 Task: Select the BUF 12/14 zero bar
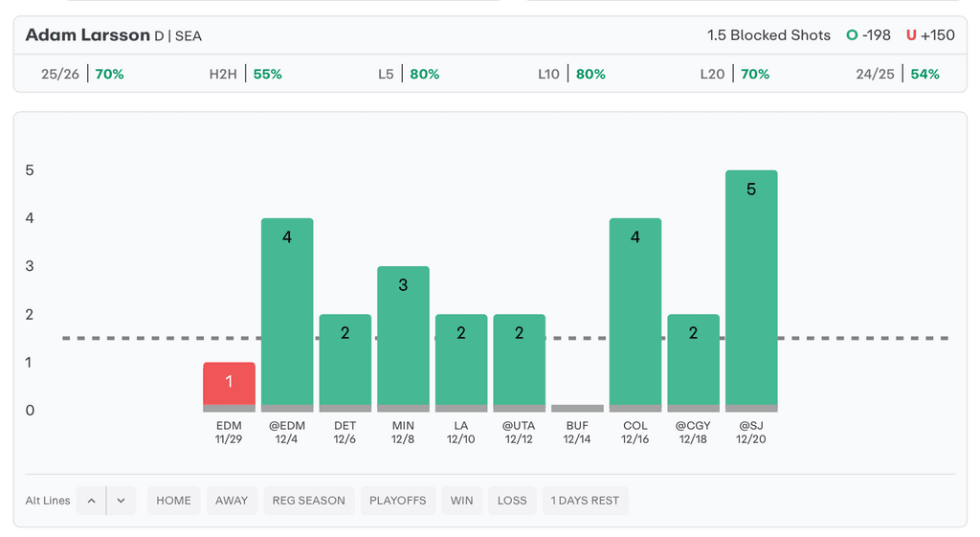pos(577,409)
